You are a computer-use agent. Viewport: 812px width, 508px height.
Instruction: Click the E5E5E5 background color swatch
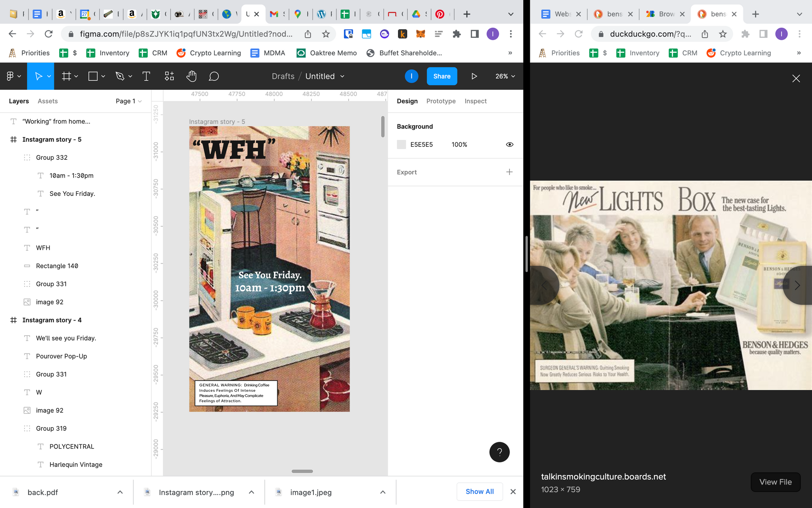[402, 145]
